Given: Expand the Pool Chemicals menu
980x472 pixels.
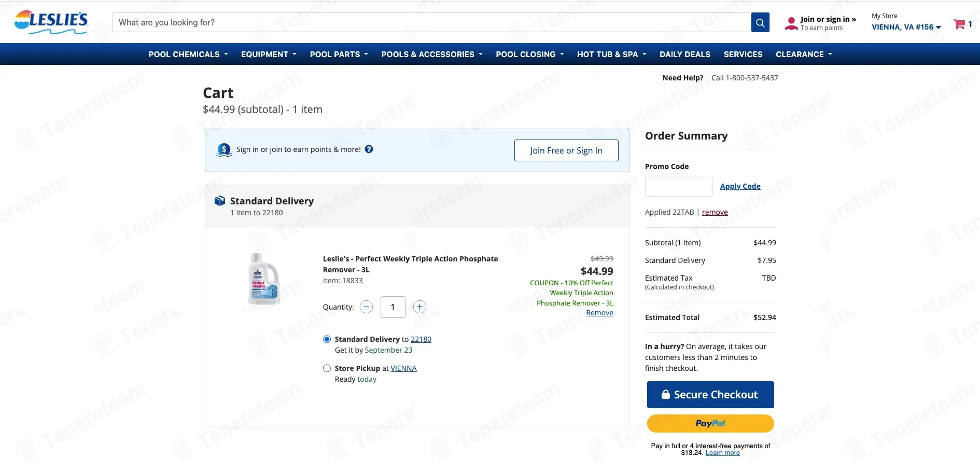Looking at the screenshot, I should tap(188, 54).
